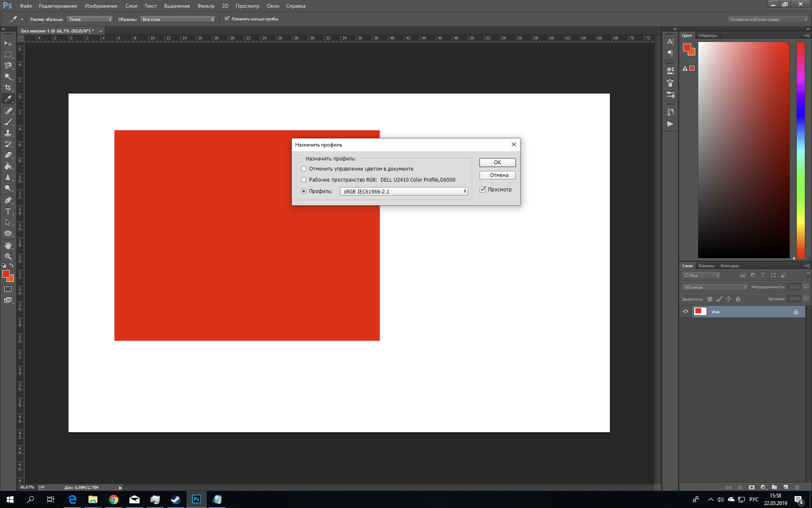The height and width of the screenshot is (508, 812).
Task: Toggle the 'Просмотр' preview checkbox
Action: [x=483, y=190]
